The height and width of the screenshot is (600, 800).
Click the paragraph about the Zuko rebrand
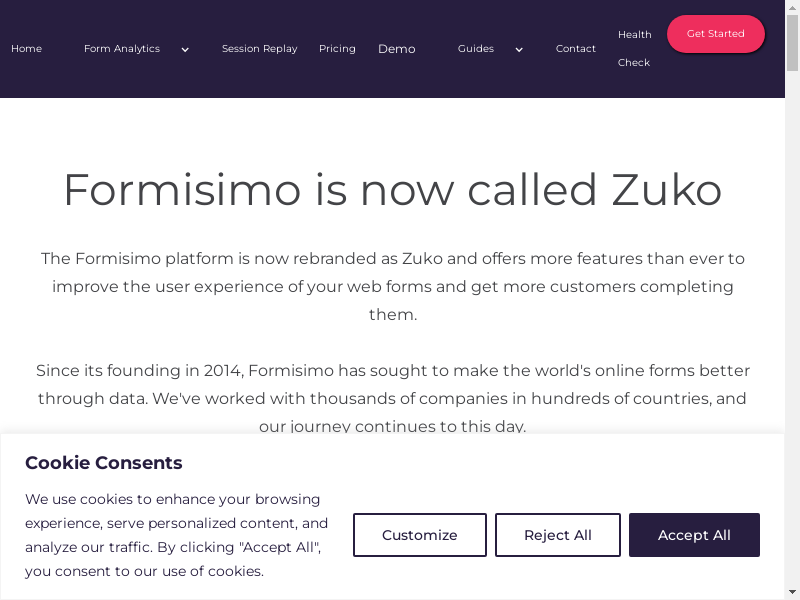(392, 286)
